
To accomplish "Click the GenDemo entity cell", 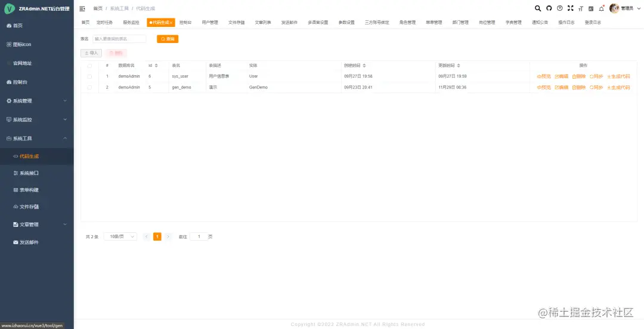I will 258,88.
